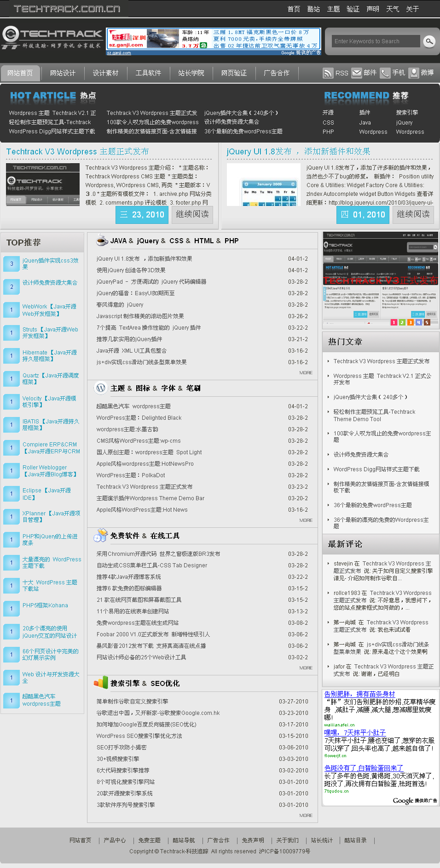Click 酷站 in the top menu bar

point(313,9)
